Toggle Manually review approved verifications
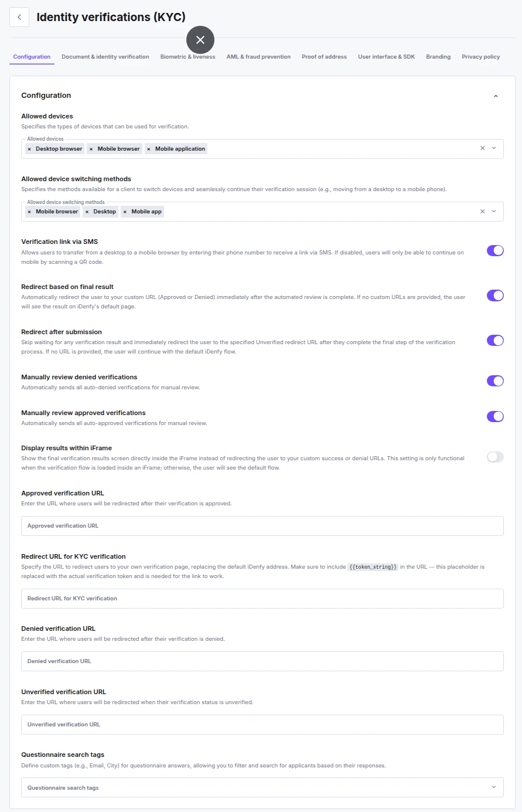Image resolution: width=522 pixels, height=812 pixels. point(495,417)
